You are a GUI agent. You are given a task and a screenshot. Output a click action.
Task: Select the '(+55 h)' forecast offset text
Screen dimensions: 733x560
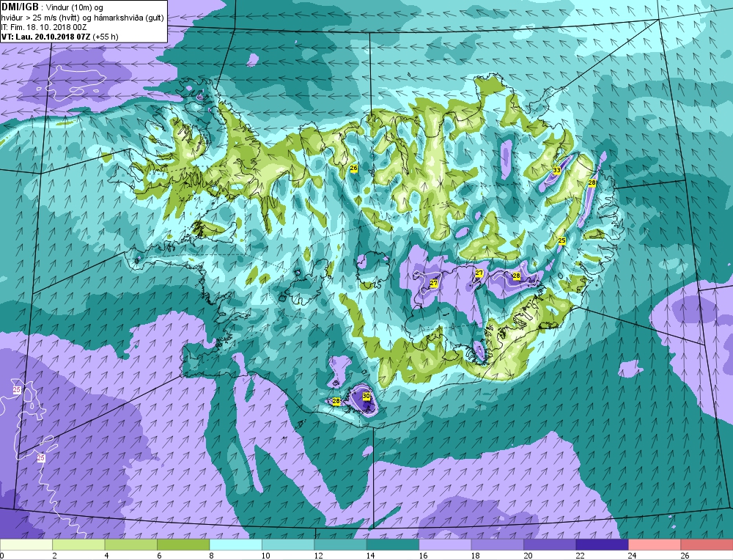pyautogui.click(x=106, y=37)
